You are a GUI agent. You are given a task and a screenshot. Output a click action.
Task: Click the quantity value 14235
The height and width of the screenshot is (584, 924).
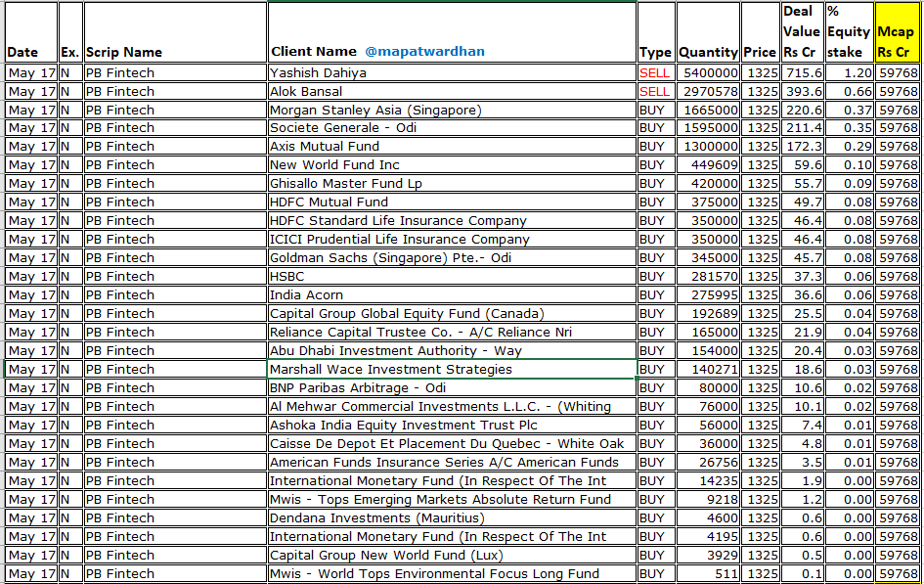(x=719, y=481)
